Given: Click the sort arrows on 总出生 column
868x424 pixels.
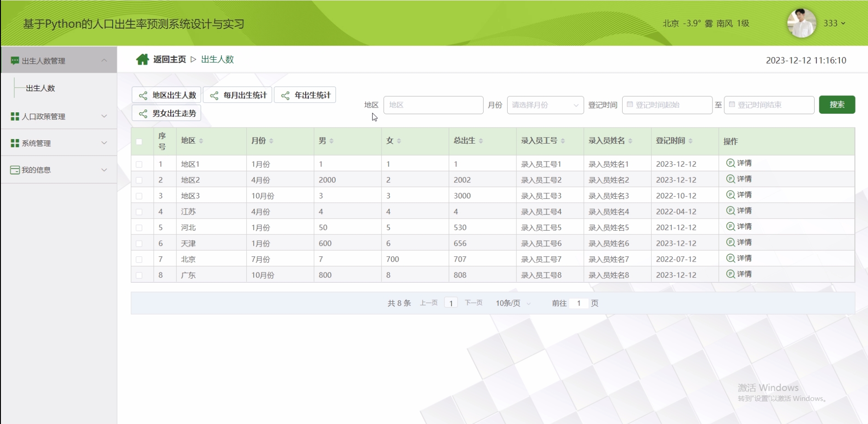Looking at the screenshot, I should click(480, 141).
